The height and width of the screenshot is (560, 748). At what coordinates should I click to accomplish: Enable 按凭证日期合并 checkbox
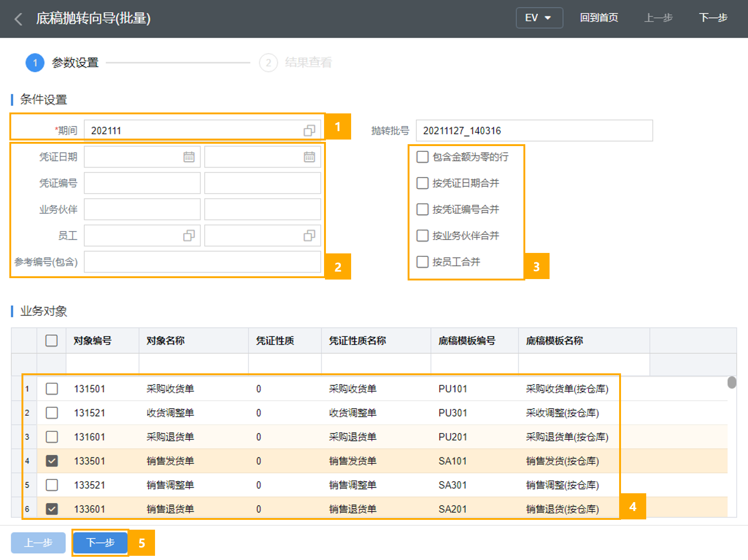click(x=422, y=183)
